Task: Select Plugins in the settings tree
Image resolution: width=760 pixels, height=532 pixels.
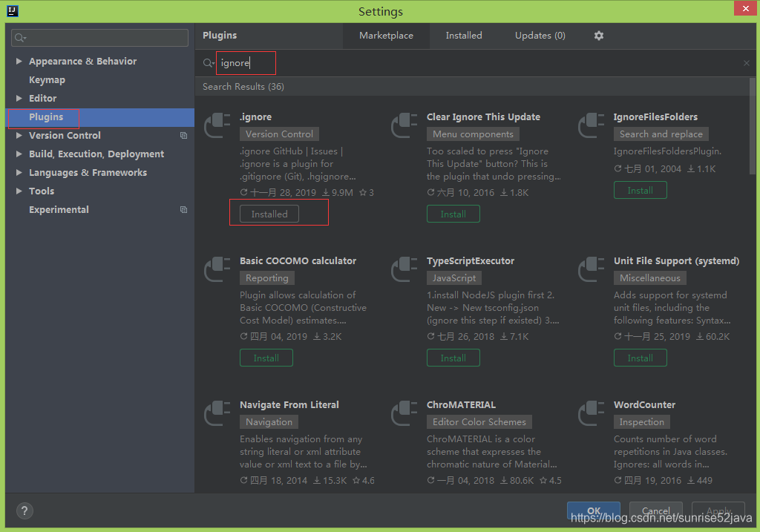Action: point(100,116)
